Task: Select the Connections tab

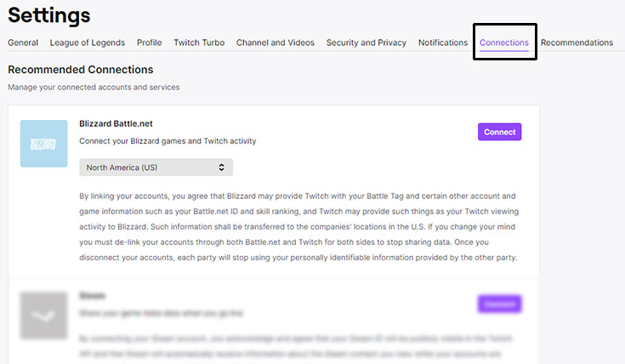Action: [504, 43]
